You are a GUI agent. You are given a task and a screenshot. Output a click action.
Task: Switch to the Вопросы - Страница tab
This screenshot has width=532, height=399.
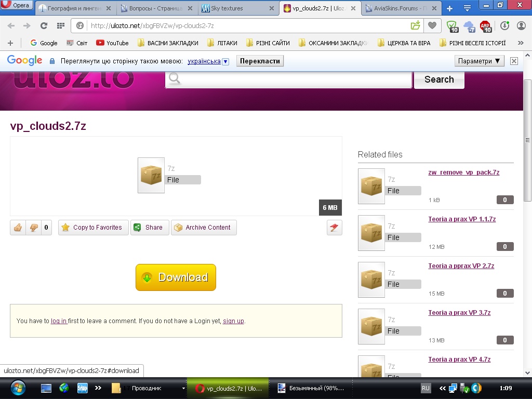point(156,8)
